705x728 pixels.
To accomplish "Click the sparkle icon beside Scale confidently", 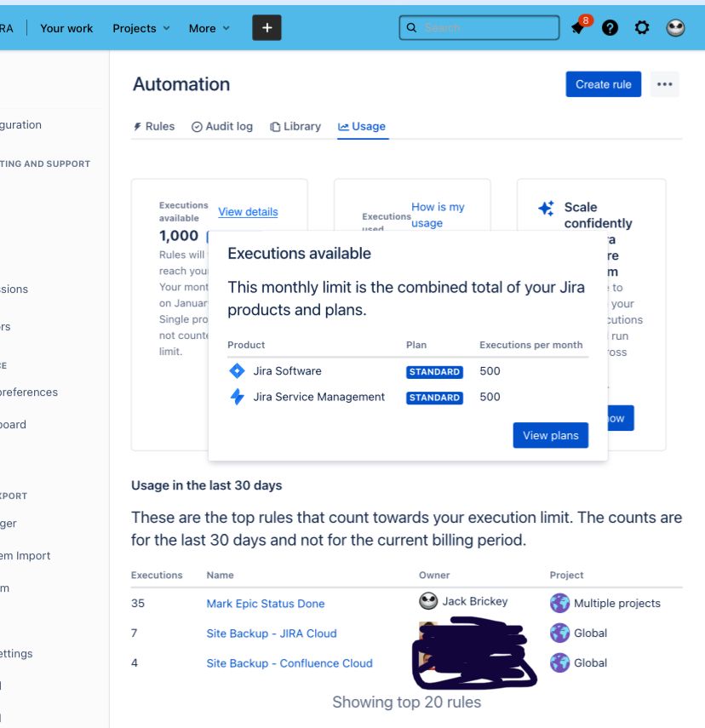I will click(x=546, y=208).
